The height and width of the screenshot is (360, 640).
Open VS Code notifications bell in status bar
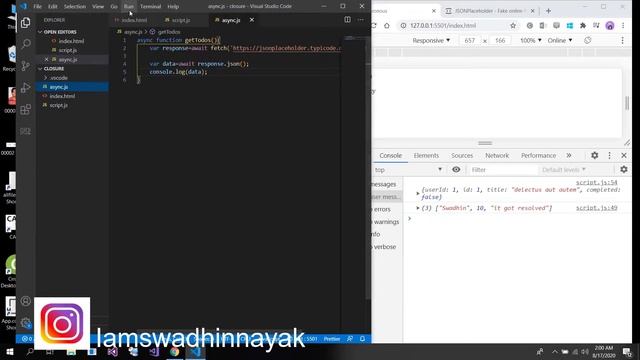362,339
